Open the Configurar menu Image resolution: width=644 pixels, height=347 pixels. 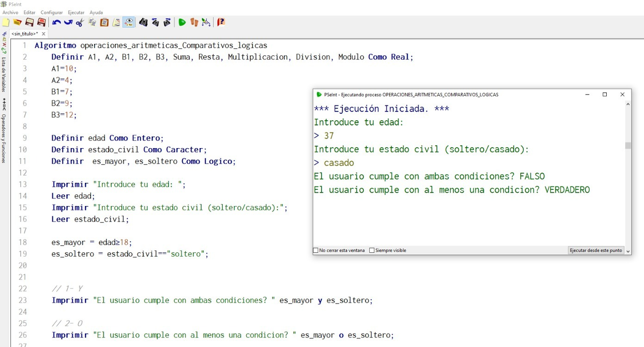pos(52,12)
